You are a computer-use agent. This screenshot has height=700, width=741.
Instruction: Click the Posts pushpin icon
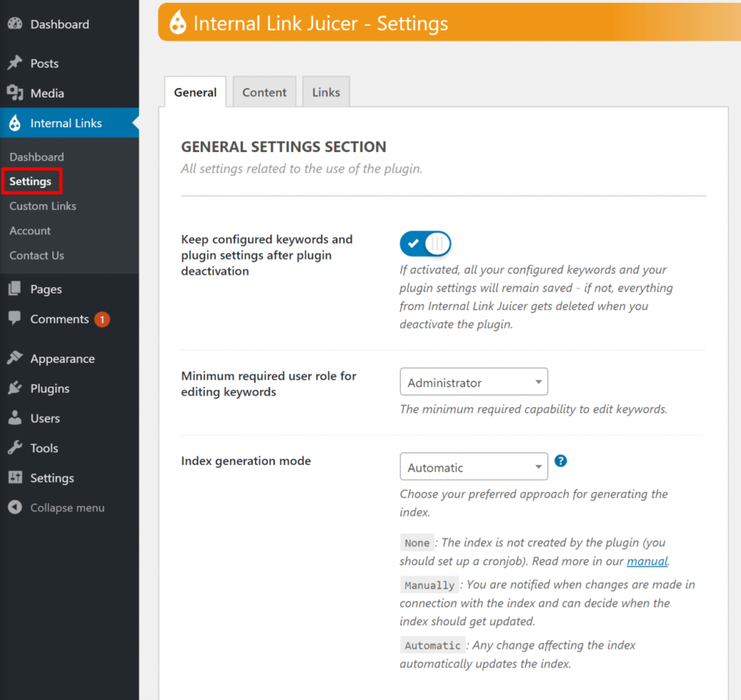(x=15, y=63)
